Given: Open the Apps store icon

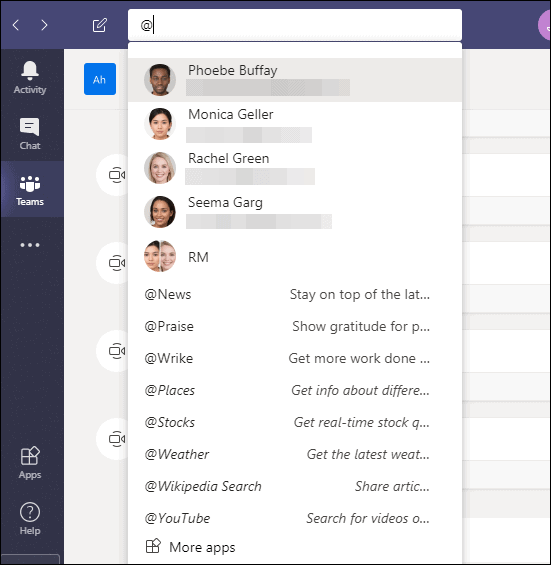Looking at the screenshot, I should 30,463.
